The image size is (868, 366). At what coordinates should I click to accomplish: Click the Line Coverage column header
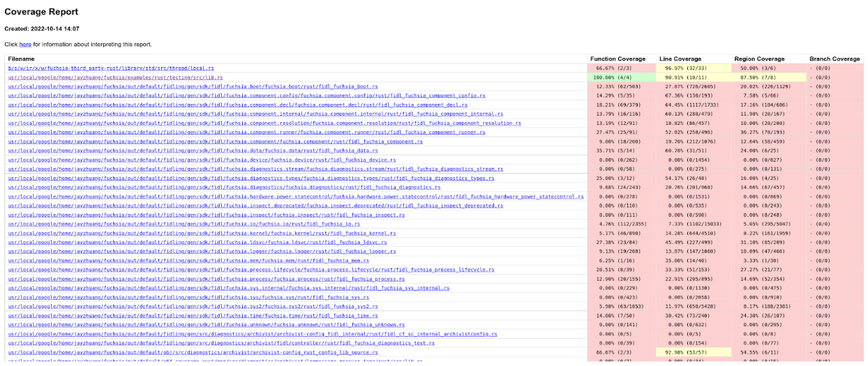click(680, 59)
